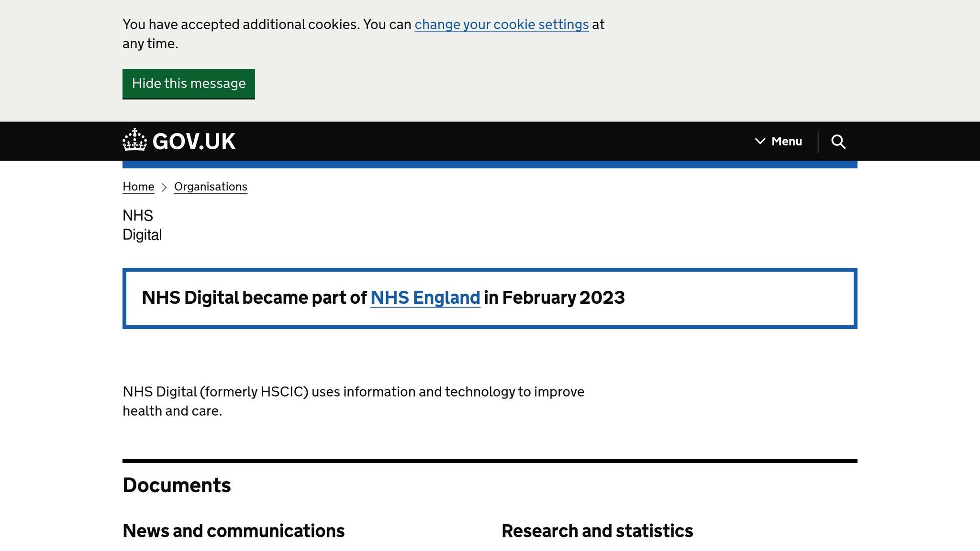Viewport: 980px width, 551px height.
Task: Click Research and statistics heading
Action: (x=597, y=531)
